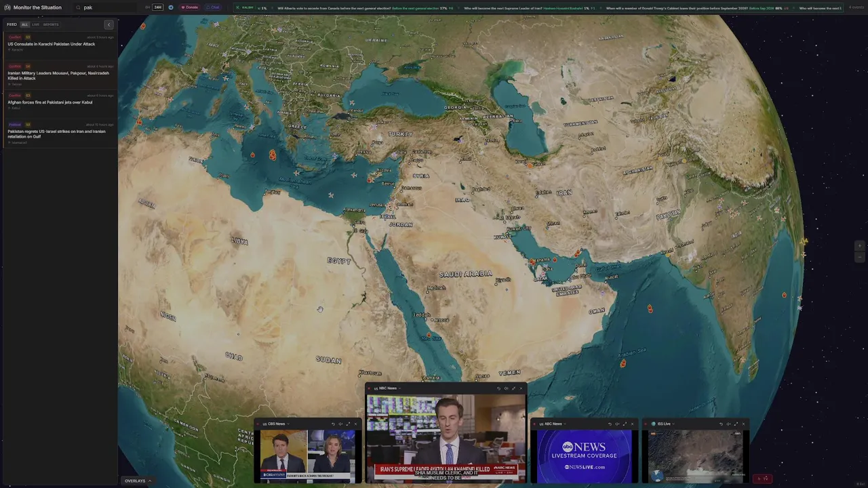Switch feed to the REPORTS tab
868x488 pixels.
51,24
